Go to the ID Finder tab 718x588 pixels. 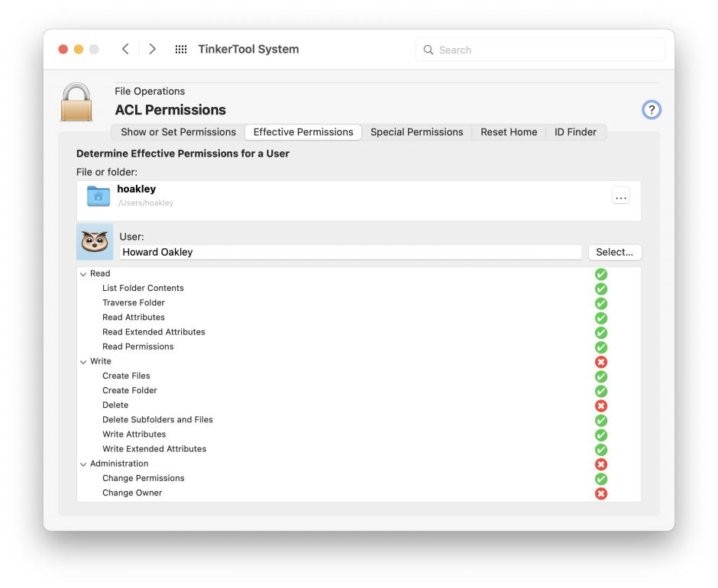[x=575, y=132]
